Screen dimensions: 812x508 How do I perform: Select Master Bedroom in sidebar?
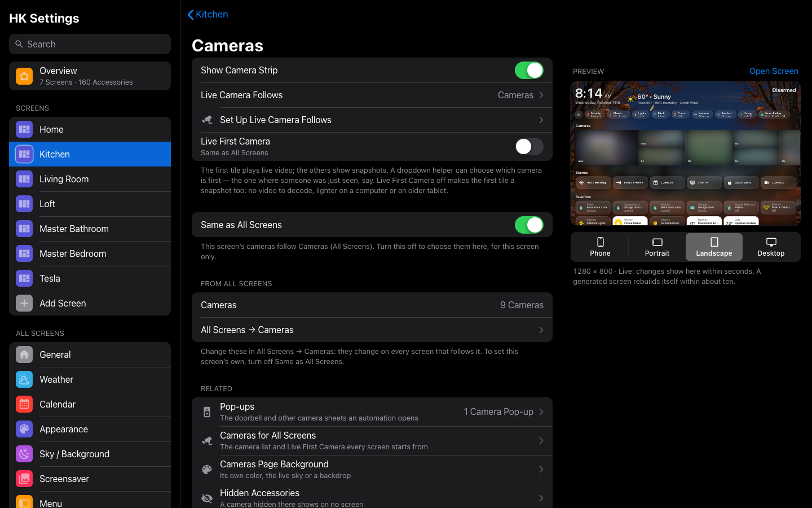(90, 253)
